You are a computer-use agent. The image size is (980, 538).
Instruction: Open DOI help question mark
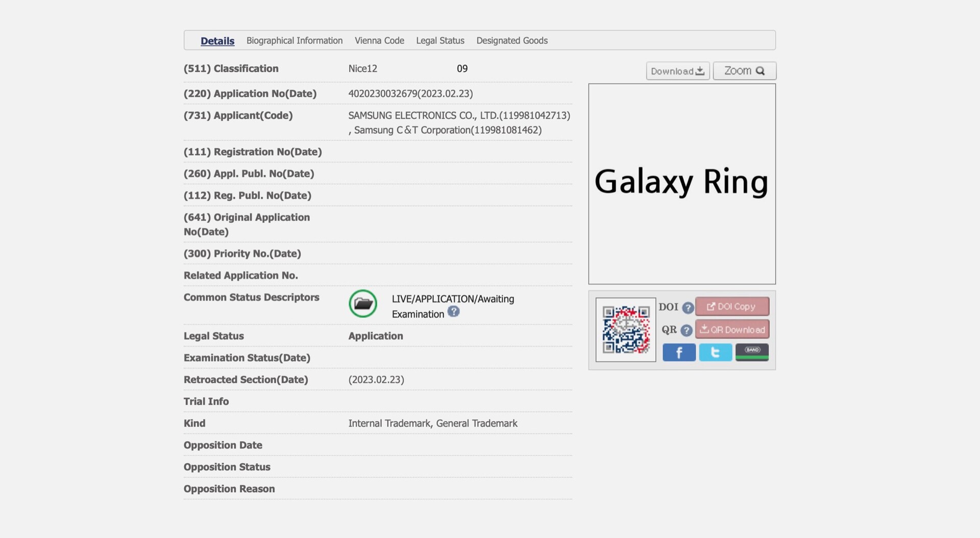pos(688,308)
